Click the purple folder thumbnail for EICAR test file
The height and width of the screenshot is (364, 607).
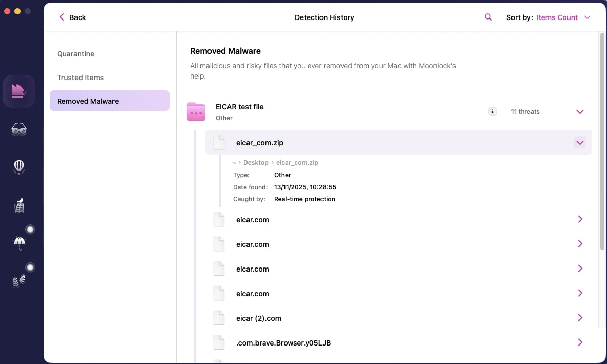coord(196,111)
